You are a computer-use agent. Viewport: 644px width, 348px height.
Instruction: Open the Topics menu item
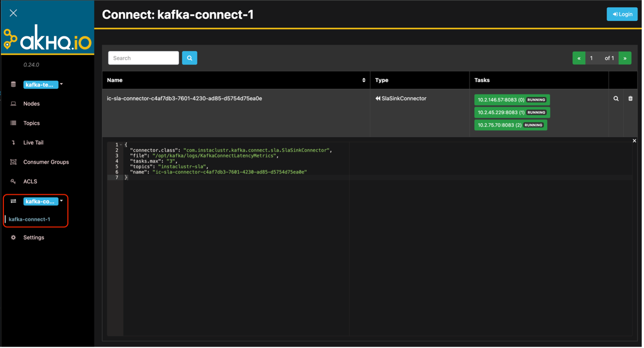31,123
